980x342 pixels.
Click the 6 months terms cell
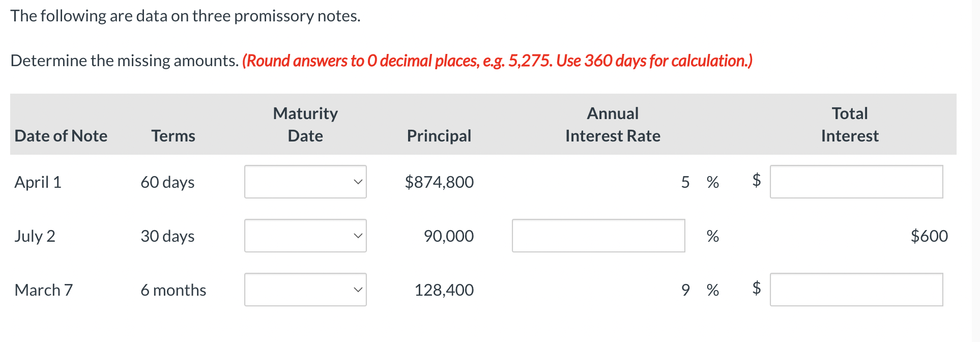[x=174, y=290]
